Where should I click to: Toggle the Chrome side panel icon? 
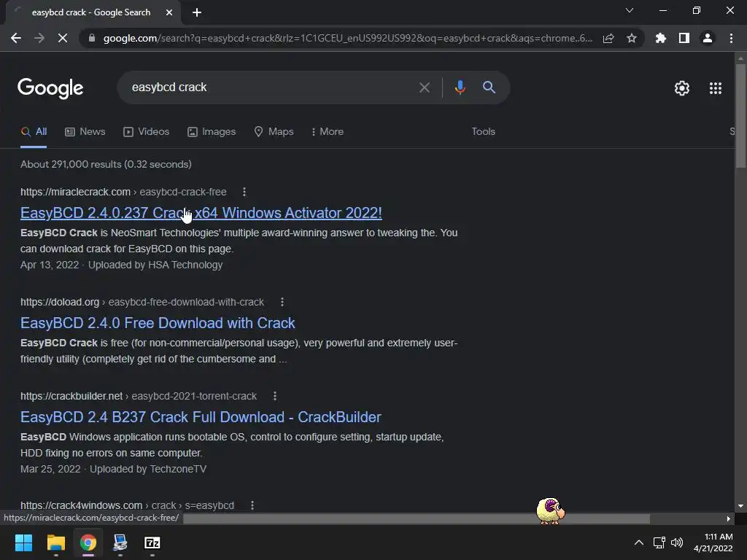(x=684, y=38)
